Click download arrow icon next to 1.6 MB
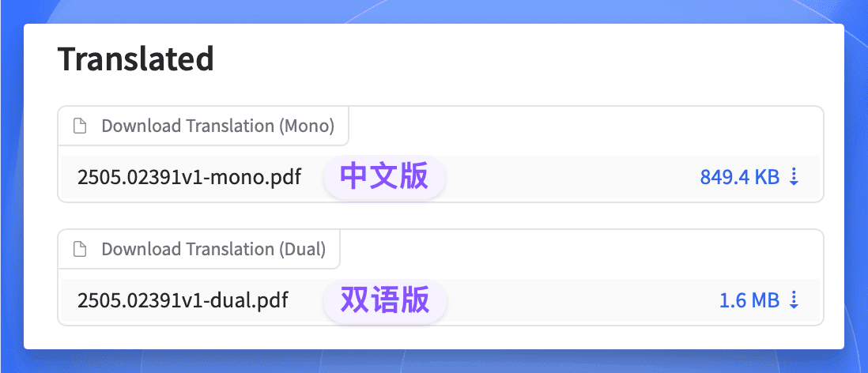The image size is (868, 373). (x=794, y=300)
